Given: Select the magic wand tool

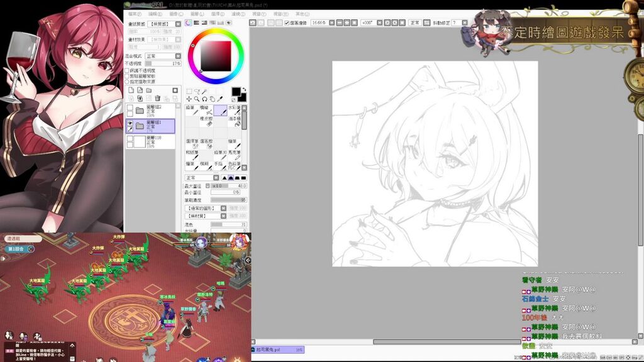Looking at the screenshot, I should click(x=204, y=92).
